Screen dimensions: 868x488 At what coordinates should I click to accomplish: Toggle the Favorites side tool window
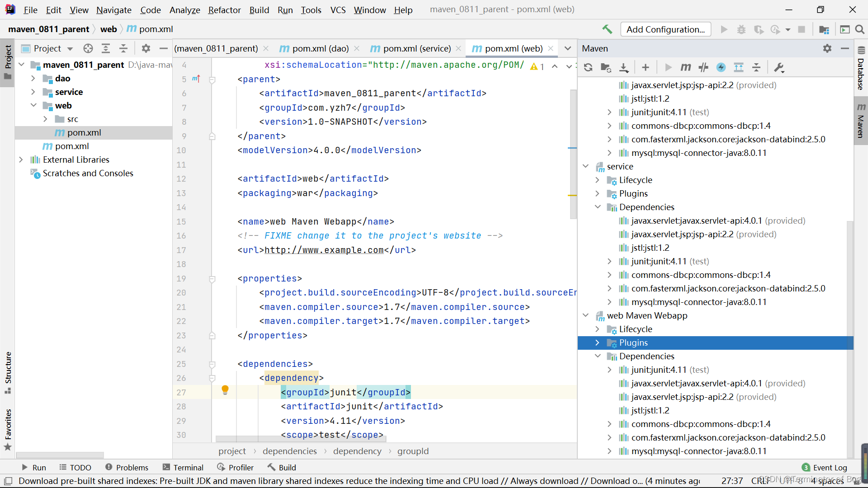tap(8, 429)
